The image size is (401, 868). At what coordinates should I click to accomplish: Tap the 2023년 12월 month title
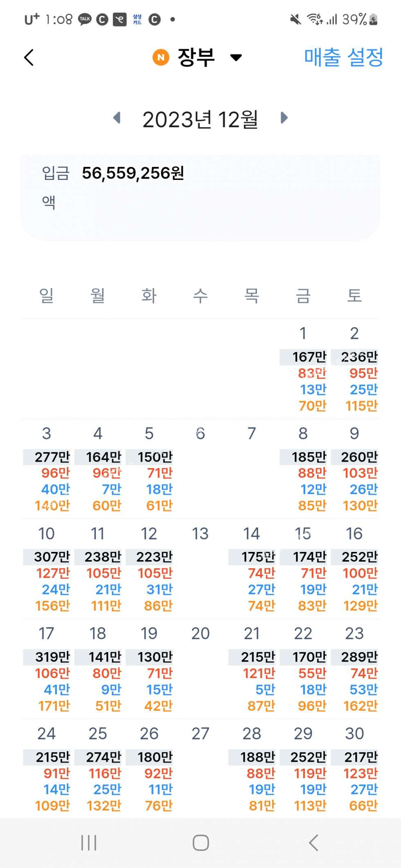point(200,119)
